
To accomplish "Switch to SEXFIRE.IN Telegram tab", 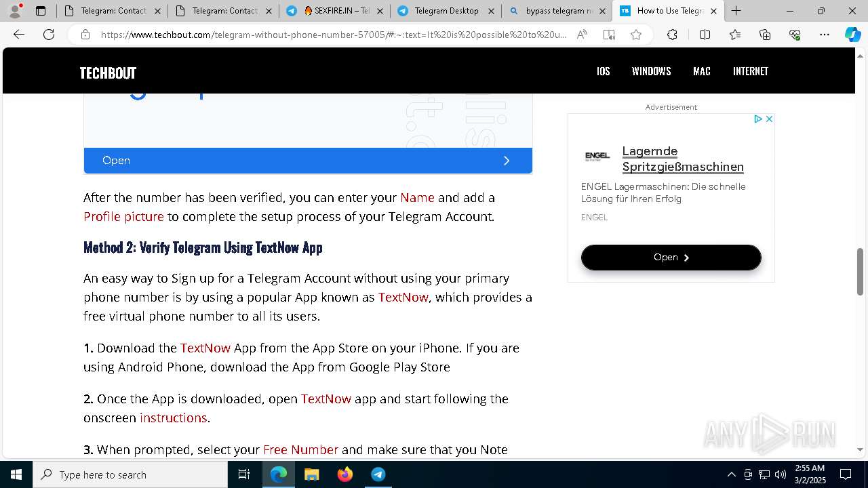I will 335,11.
